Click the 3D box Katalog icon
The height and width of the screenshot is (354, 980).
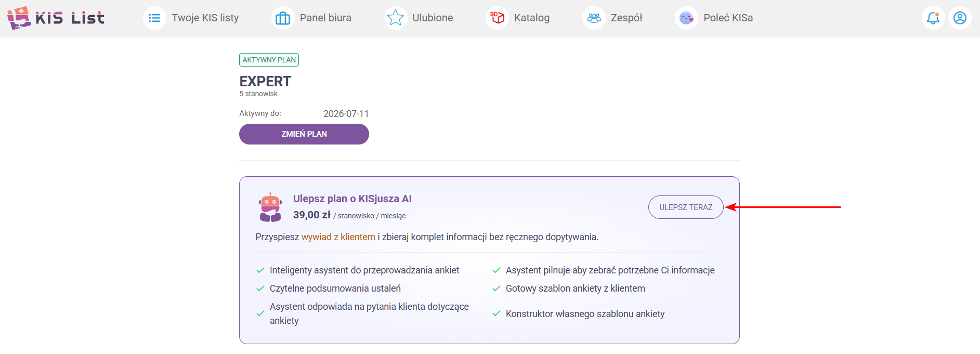498,18
